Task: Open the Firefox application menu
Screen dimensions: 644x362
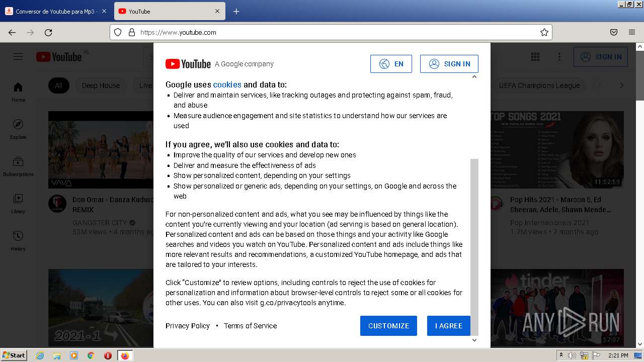Action: tap(632, 32)
